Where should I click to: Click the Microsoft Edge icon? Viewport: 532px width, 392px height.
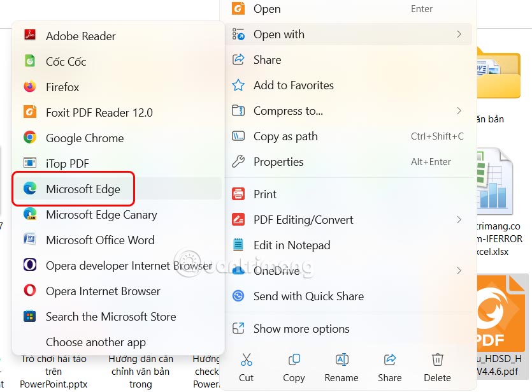pos(30,189)
